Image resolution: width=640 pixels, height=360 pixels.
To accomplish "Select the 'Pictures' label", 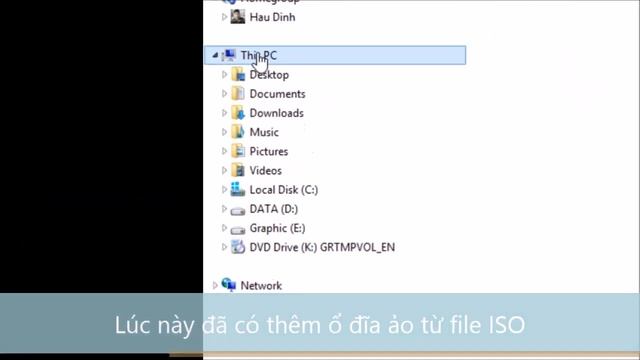I will tap(269, 151).
